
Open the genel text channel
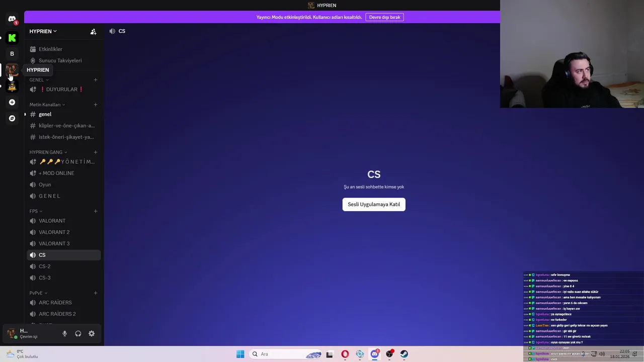coord(64,114)
